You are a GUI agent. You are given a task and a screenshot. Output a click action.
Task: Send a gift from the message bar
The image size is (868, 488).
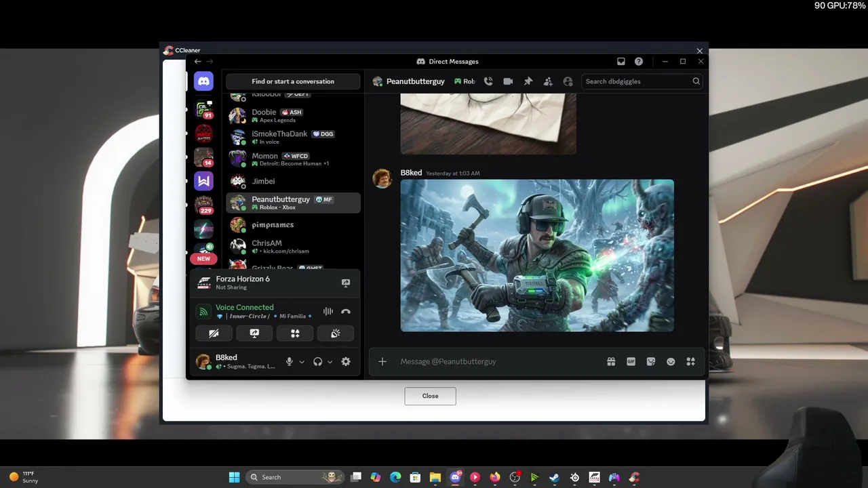point(611,362)
